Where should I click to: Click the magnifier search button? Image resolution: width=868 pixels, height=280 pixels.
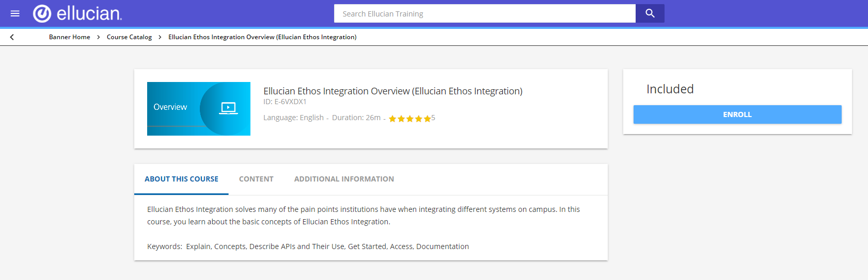point(650,13)
